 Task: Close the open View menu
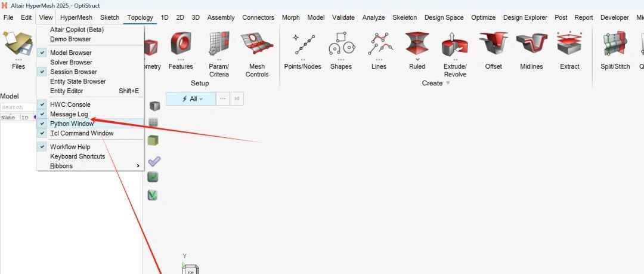(x=46, y=18)
